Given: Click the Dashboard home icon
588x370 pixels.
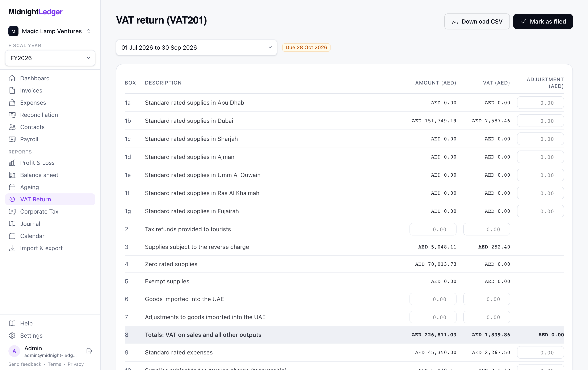Looking at the screenshot, I should pos(12,78).
